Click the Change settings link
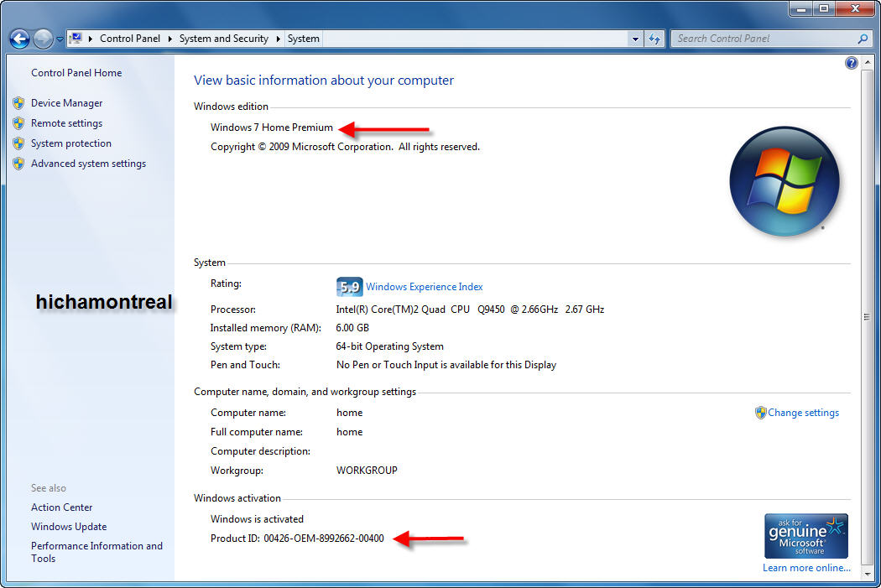This screenshot has width=881, height=588. [803, 413]
